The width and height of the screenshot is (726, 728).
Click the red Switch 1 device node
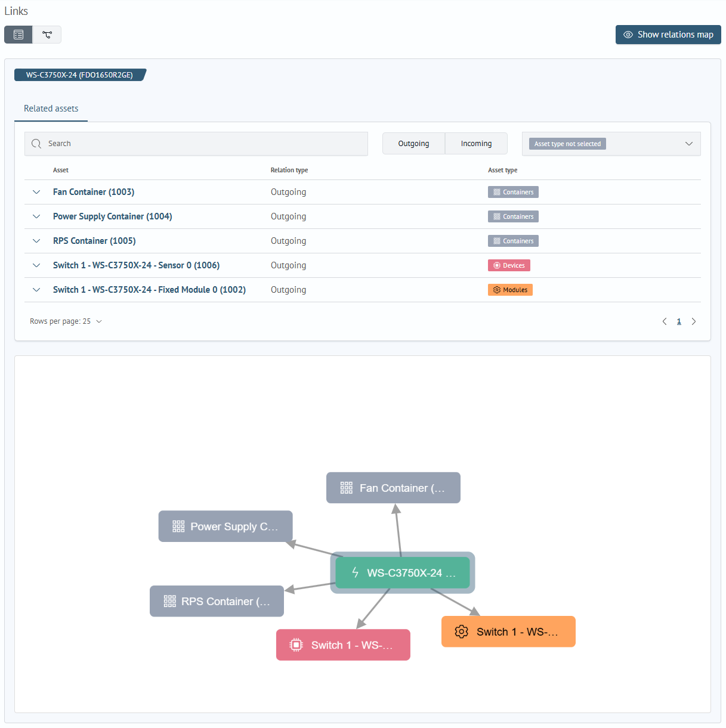coord(343,645)
